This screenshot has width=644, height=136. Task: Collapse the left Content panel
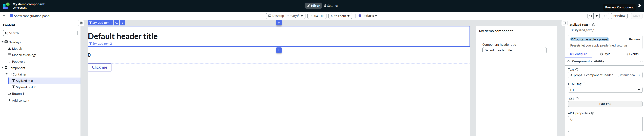81,23
